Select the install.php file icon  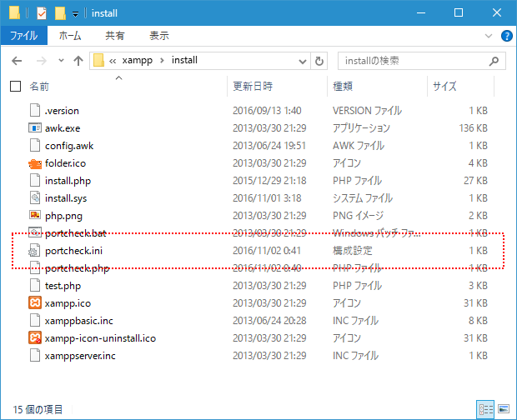click(35, 181)
